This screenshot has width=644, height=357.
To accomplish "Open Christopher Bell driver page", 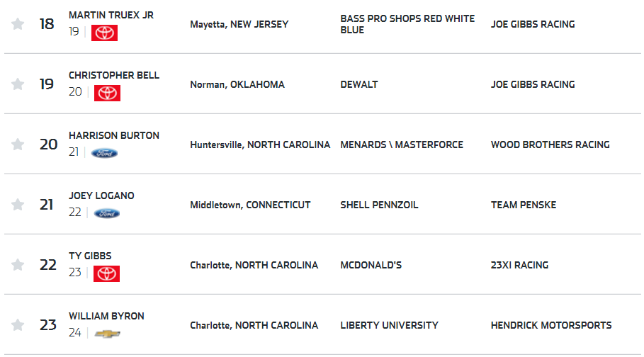I will 114,75.
